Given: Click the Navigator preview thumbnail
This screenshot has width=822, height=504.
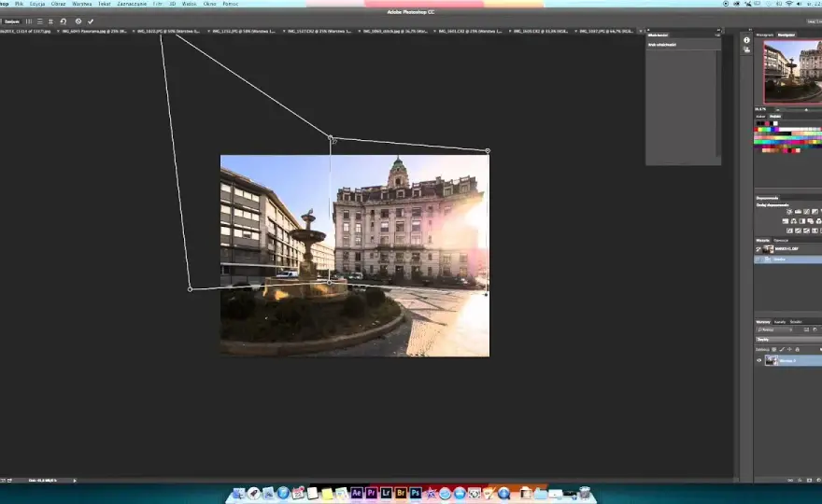Looking at the screenshot, I should click(x=793, y=72).
